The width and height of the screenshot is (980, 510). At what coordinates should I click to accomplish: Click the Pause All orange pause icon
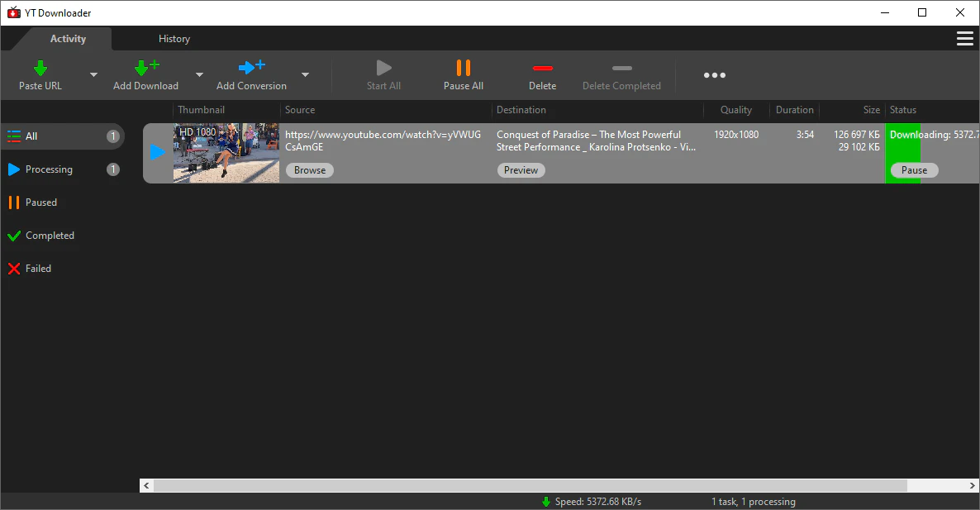point(463,68)
